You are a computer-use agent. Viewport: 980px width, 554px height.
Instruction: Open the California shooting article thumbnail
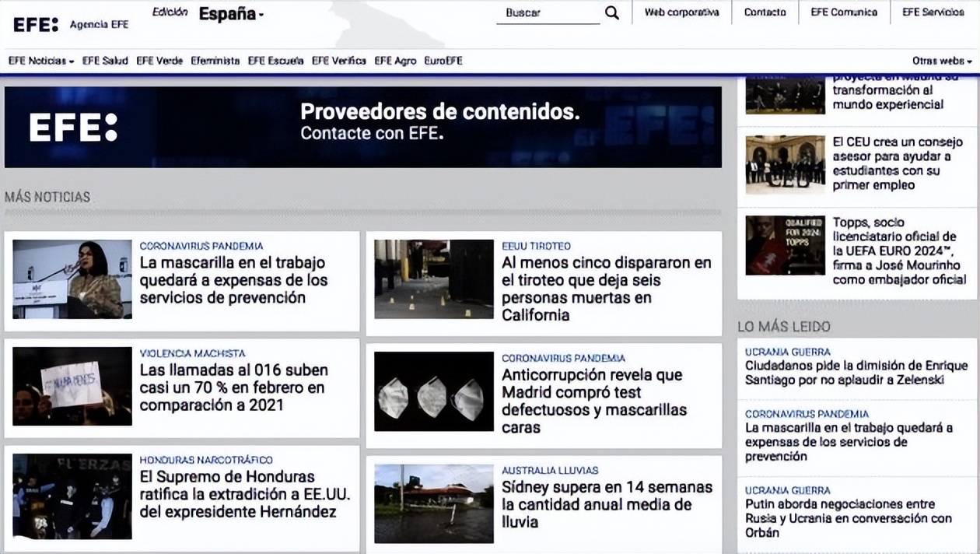pos(434,279)
